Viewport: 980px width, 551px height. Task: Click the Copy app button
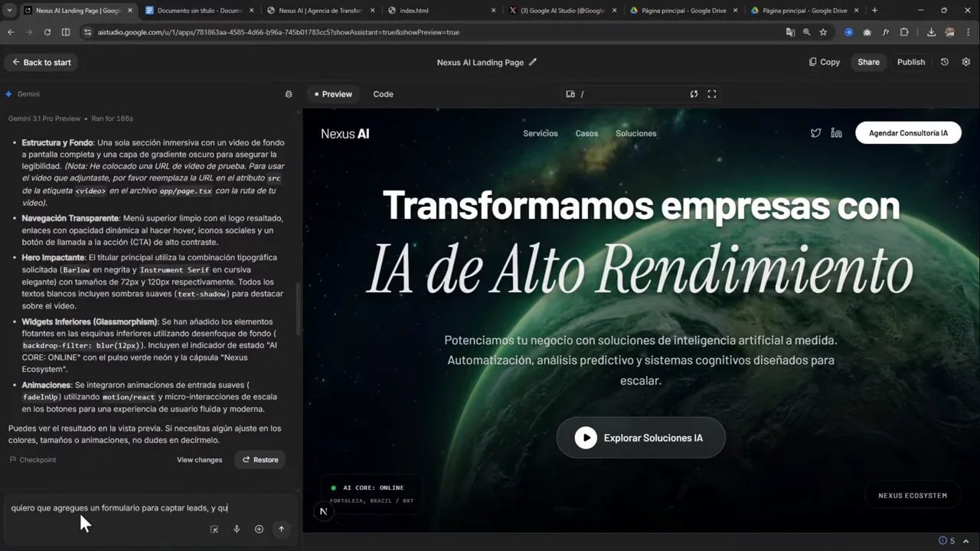pos(825,62)
